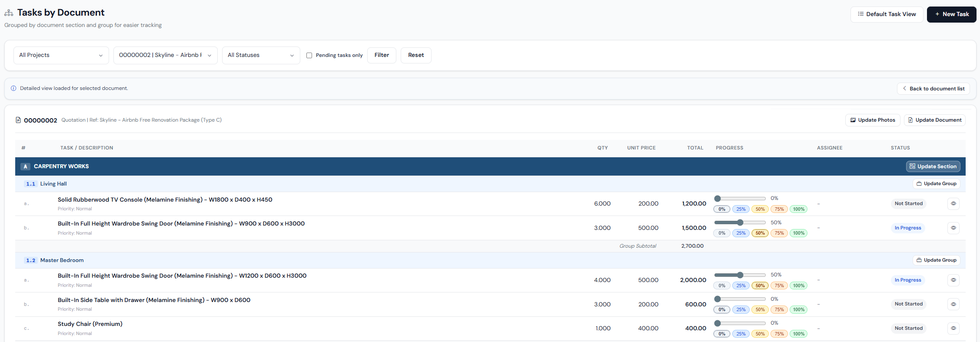This screenshot has height=342, width=980.
Task: Set Study Chair progress to 25%
Action: (741, 334)
